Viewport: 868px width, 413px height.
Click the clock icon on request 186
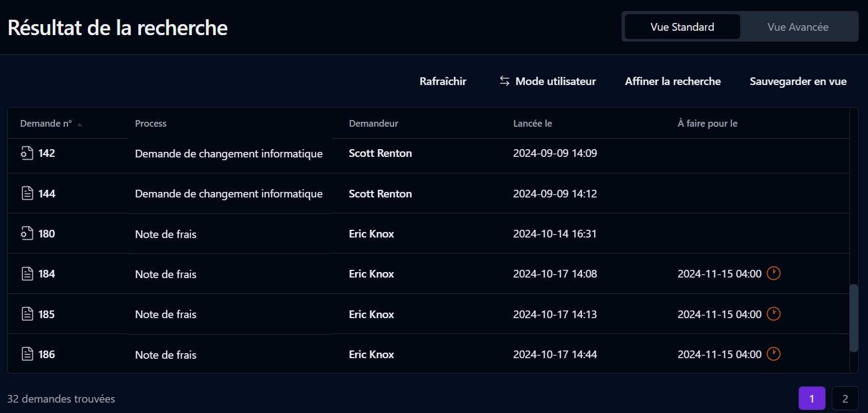click(x=773, y=354)
